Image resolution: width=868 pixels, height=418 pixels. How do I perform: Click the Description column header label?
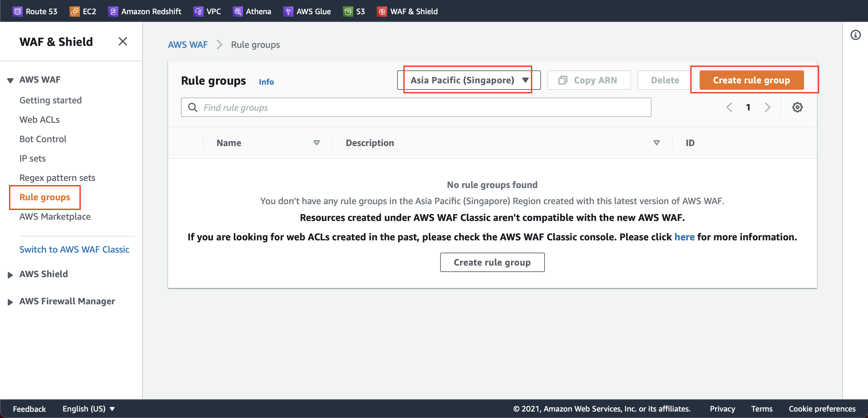pyautogui.click(x=370, y=143)
